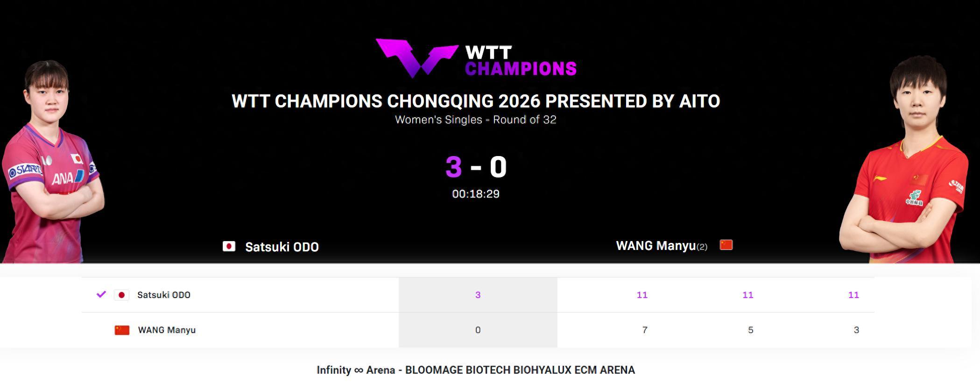Click the large 3 - 0 match score
The height and width of the screenshot is (384, 980).
click(476, 167)
